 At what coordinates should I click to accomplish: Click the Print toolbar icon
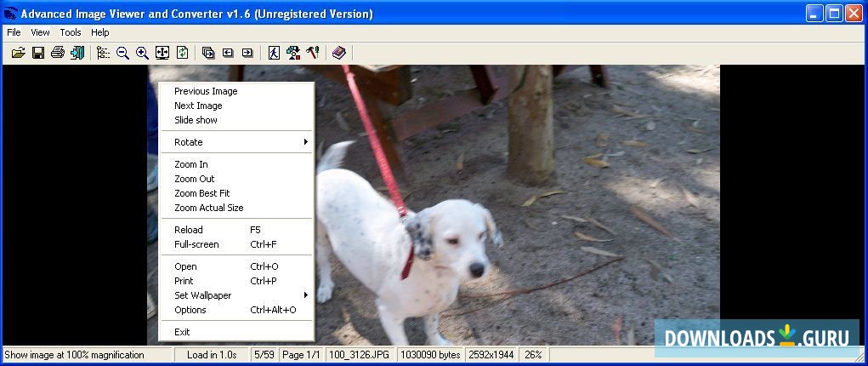[x=58, y=53]
